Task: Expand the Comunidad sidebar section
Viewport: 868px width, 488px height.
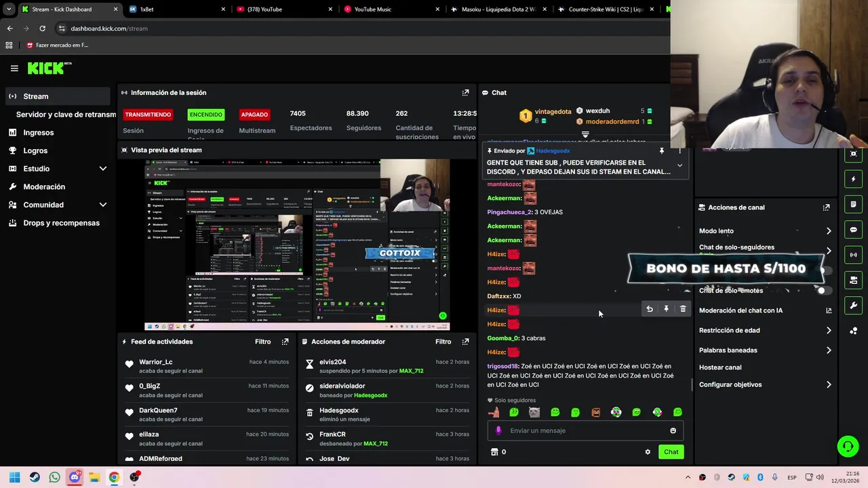Action: tap(103, 205)
